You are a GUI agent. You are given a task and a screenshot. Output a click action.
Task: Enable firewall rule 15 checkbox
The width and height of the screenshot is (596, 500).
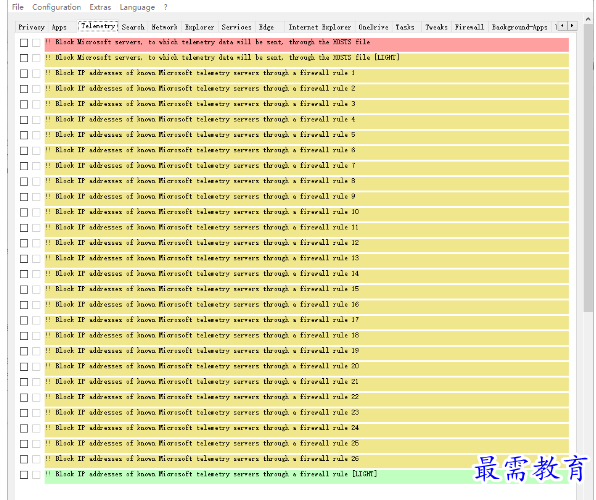(x=24, y=289)
